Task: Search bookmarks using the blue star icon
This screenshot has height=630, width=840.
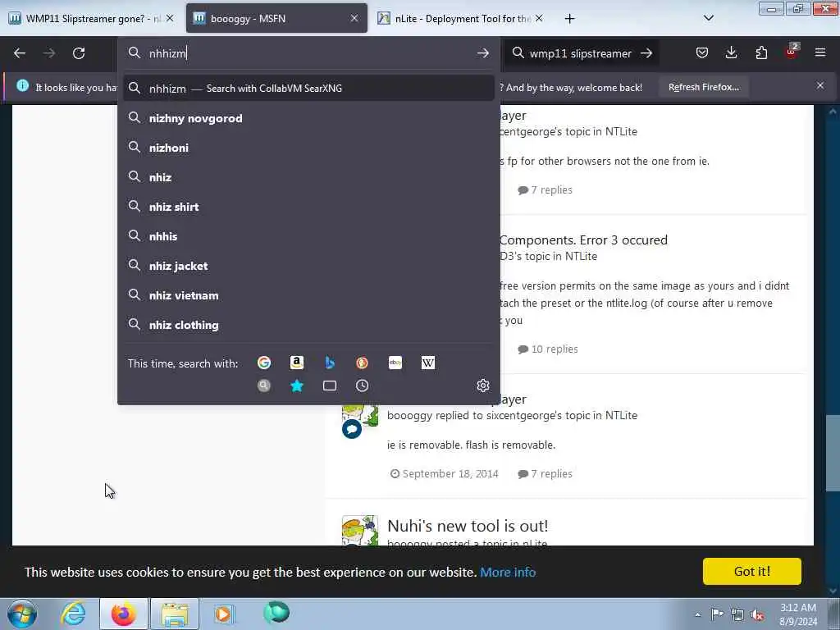Action: (x=297, y=386)
